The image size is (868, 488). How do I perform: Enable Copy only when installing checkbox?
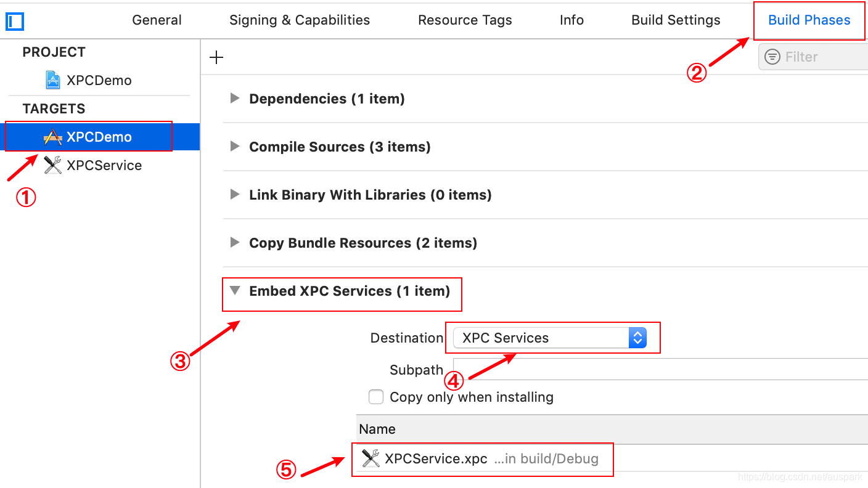[376, 397]
